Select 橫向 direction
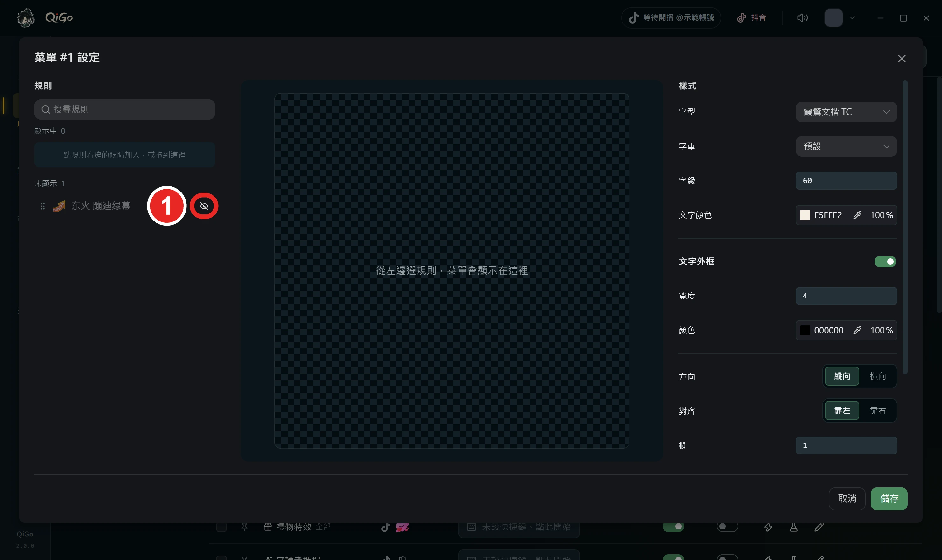The height and width of the screenshot is (560, 942). pyautogui.click(x=878, y=376)
